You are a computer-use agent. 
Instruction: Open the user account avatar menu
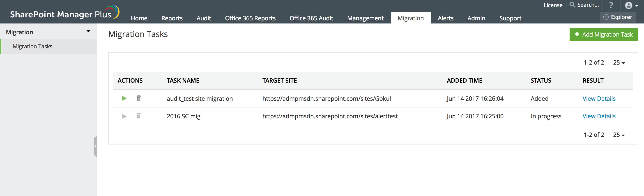(x=631, y=5)
